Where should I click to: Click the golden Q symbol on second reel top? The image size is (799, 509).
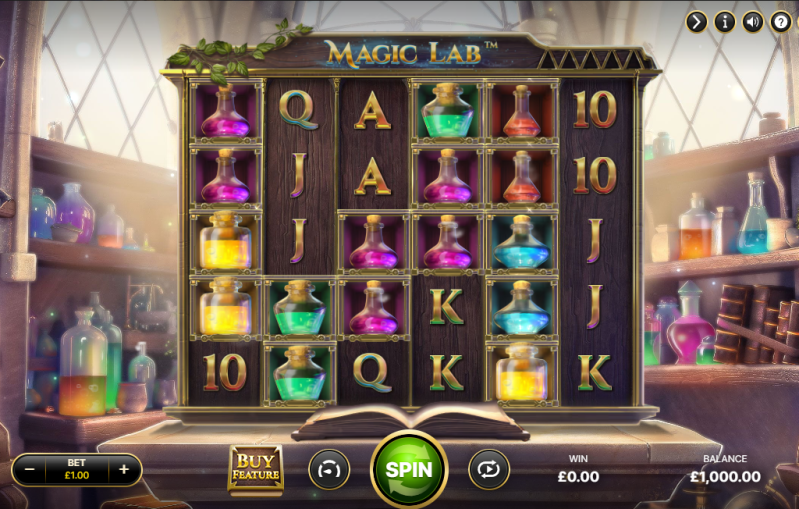tap(299, 110)
